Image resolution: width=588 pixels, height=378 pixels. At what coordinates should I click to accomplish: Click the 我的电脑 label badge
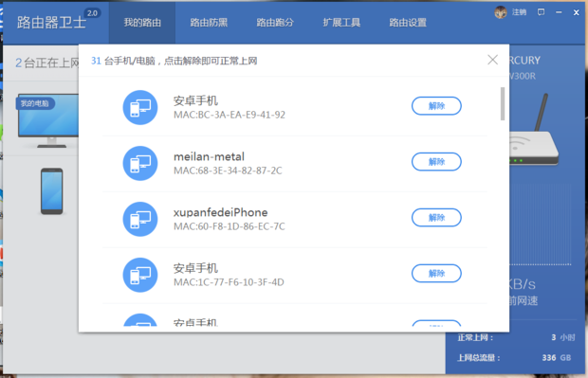tap(35, 103)
